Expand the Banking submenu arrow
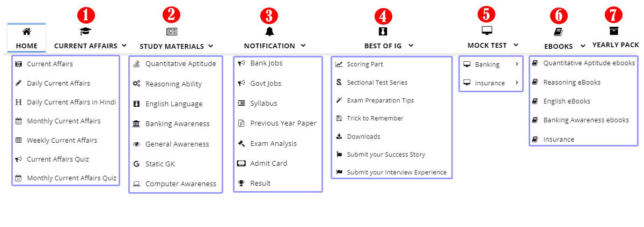The width and height of the screenshot is (644, 227). click(x=516, y=64)
